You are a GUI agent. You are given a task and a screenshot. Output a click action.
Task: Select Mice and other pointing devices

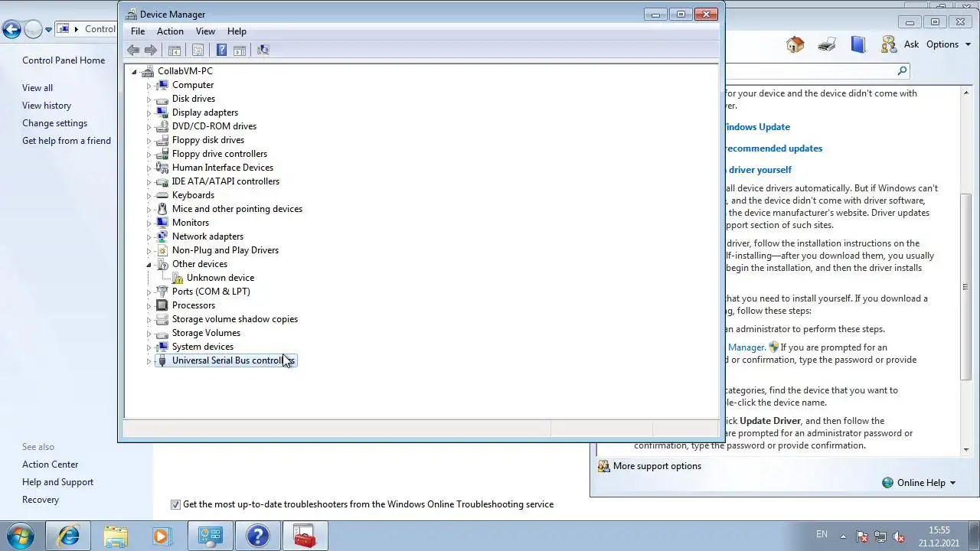[237, 209]
